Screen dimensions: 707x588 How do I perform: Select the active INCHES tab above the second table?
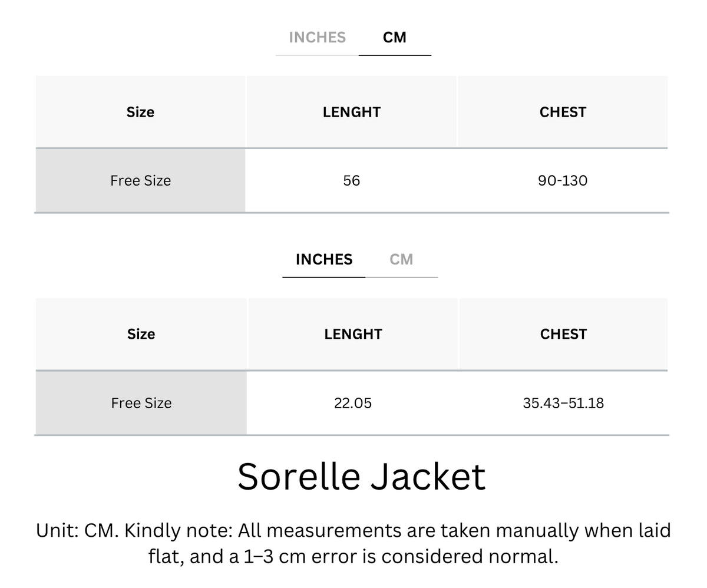click(324, 259)
